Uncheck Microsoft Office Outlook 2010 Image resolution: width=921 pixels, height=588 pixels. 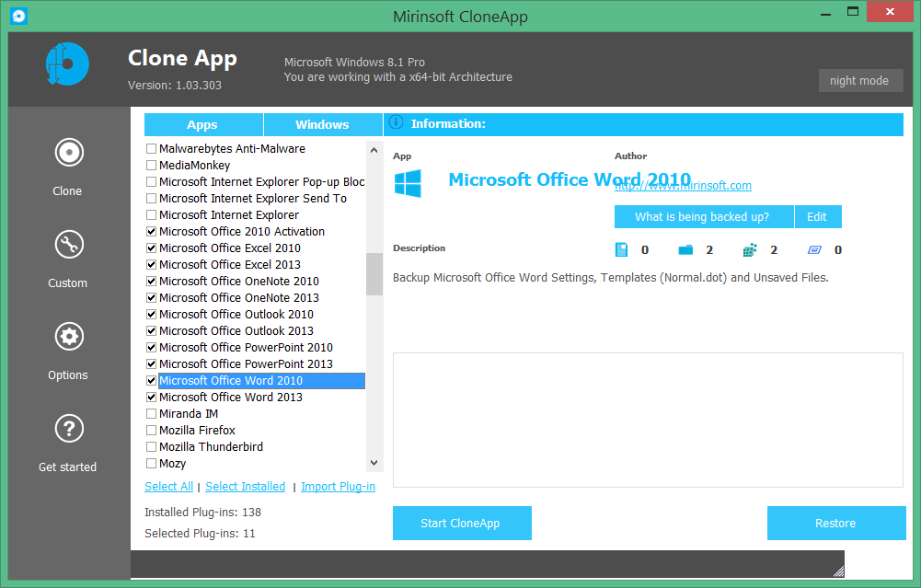tap(151, 315)
